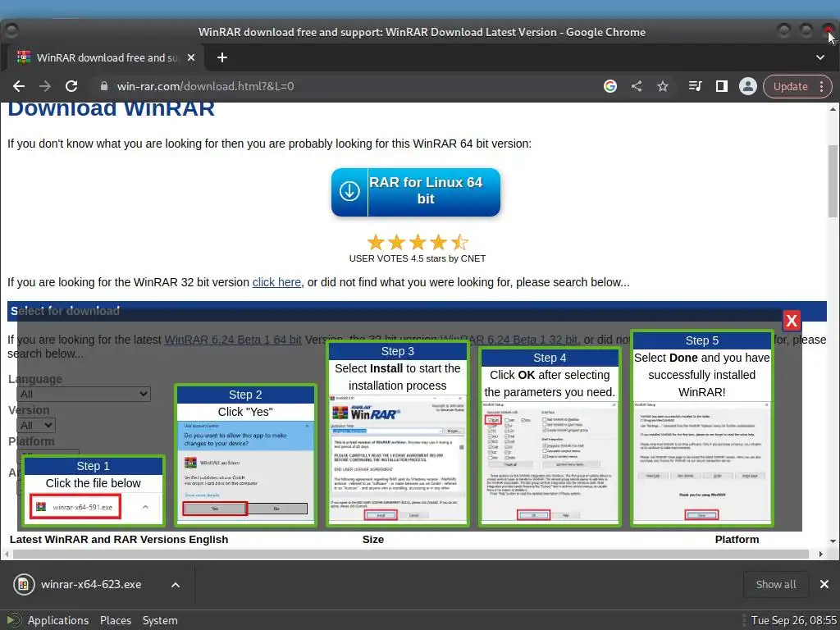Expand the tab search chevron
This screenshot has height=630, width=840.
[820, 57]
